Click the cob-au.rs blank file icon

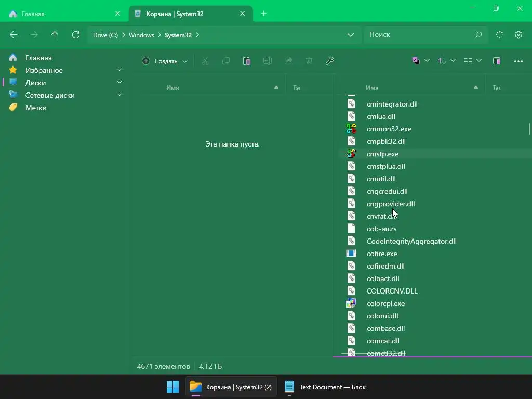[x=351, y=229]
